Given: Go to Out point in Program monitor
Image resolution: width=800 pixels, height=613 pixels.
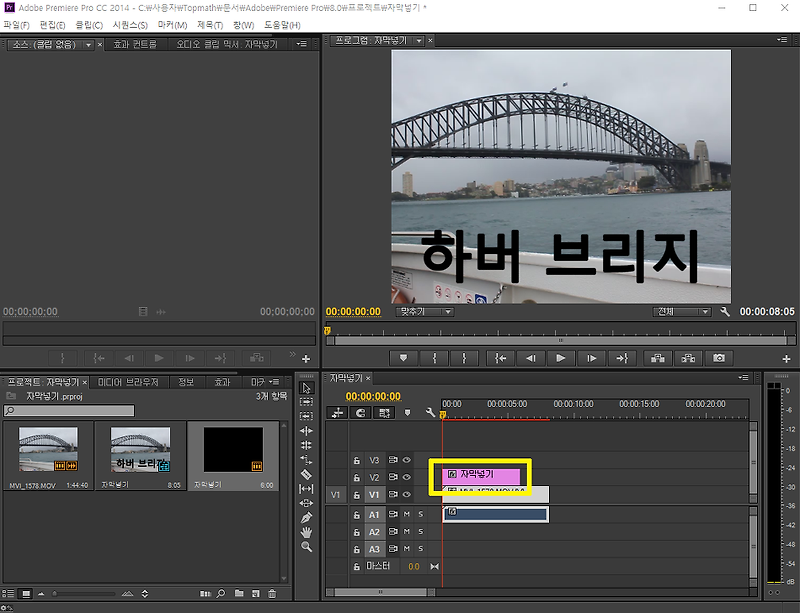Looking at the screenshot, I should 621,358.
